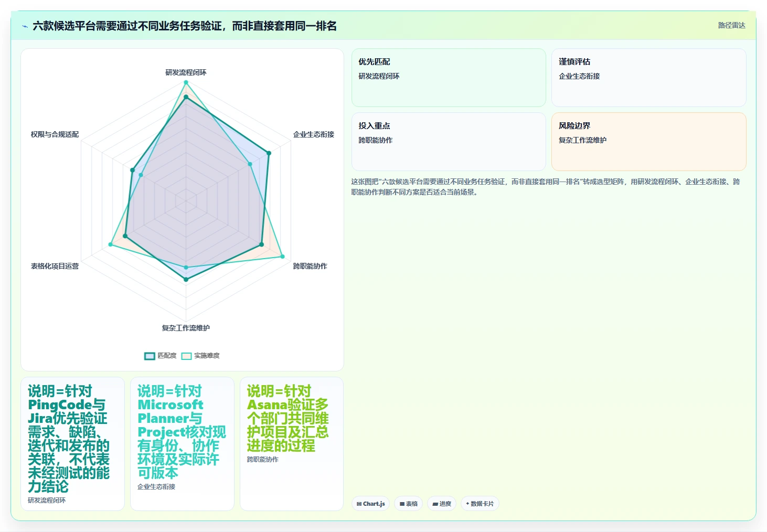767x532 pixels.
Task: Click the 进度 chip
Action: click(x=442, y=504)
